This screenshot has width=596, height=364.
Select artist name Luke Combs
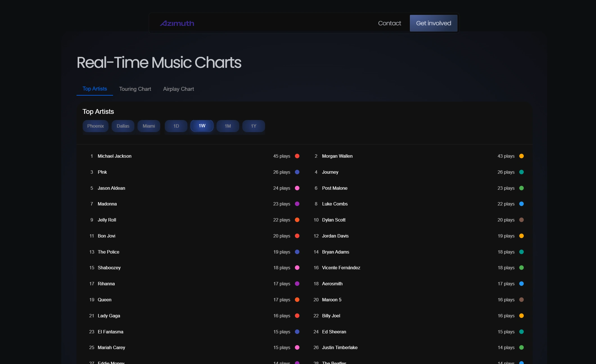[x=335, y=204]
